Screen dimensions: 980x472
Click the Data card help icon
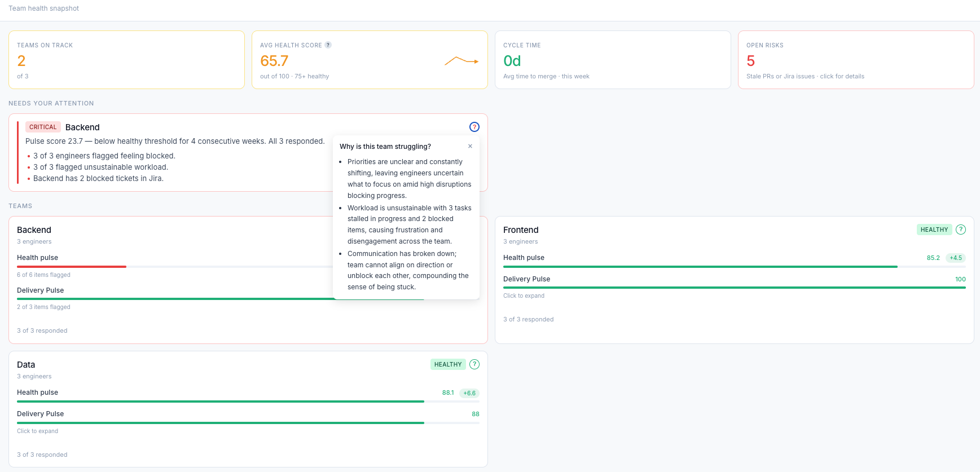click(x=474, y=364)
